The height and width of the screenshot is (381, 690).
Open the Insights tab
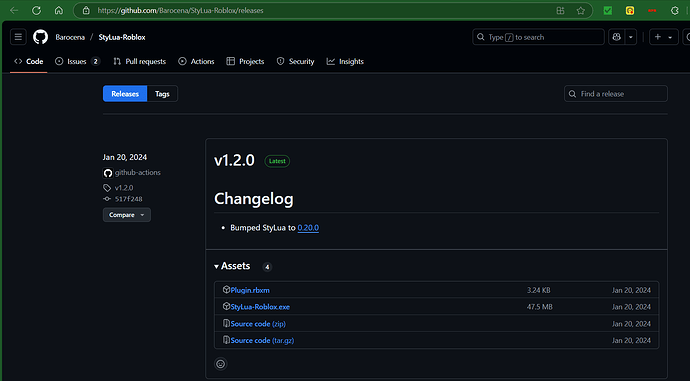[345, 62]
